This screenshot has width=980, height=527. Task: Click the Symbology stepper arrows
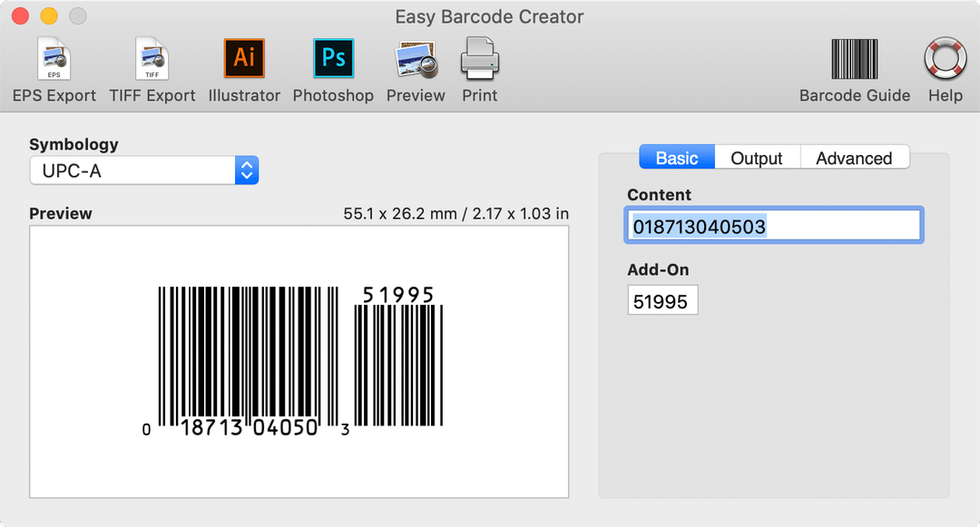tap(246, 170)
